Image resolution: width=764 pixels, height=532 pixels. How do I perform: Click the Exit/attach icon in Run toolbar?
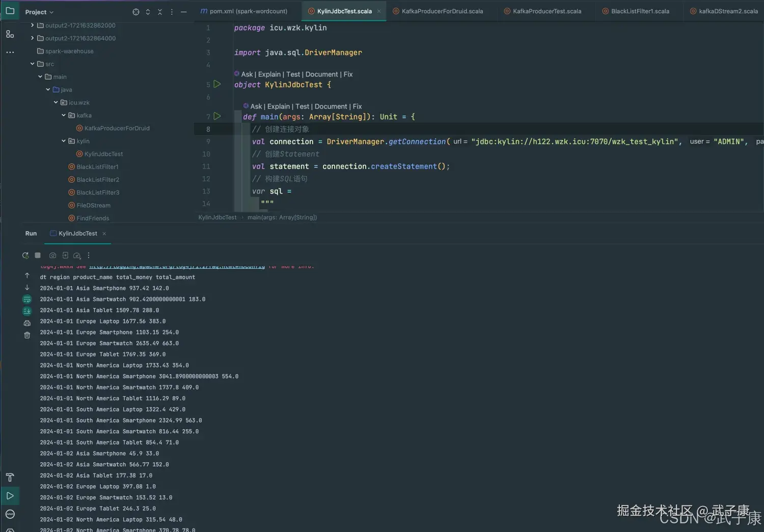(65, 255)
